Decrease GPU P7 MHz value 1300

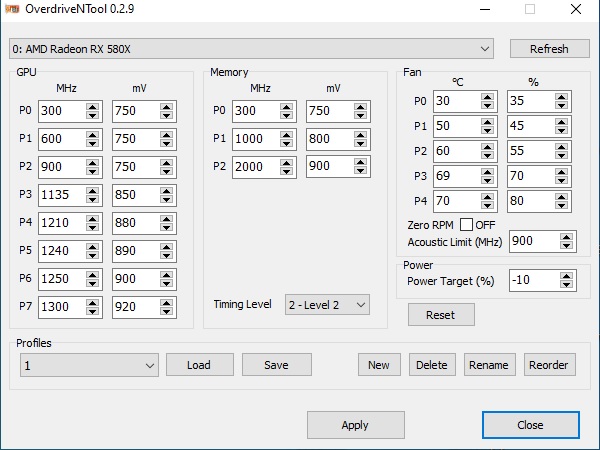[93, 311]
